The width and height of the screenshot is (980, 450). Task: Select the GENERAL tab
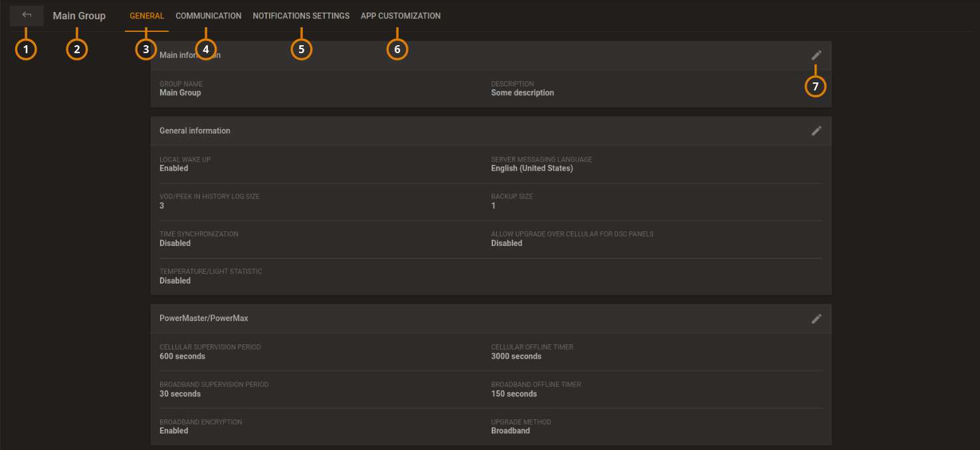[146, 15]
